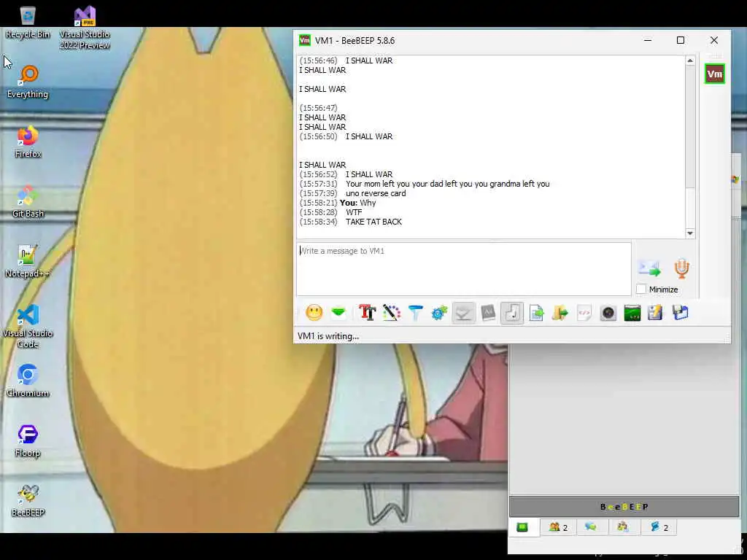Click the 'WTF' message at 15:58:28

tap(354, 212)
